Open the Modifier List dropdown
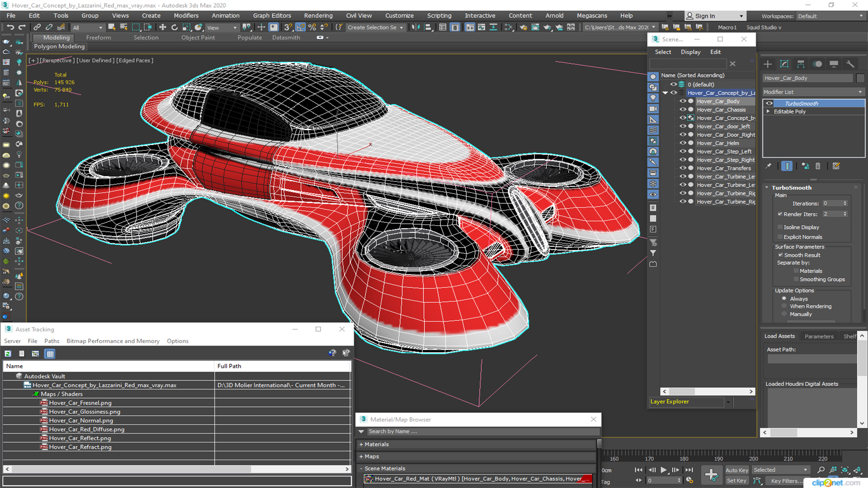868x488 pixels. [813, 92]
